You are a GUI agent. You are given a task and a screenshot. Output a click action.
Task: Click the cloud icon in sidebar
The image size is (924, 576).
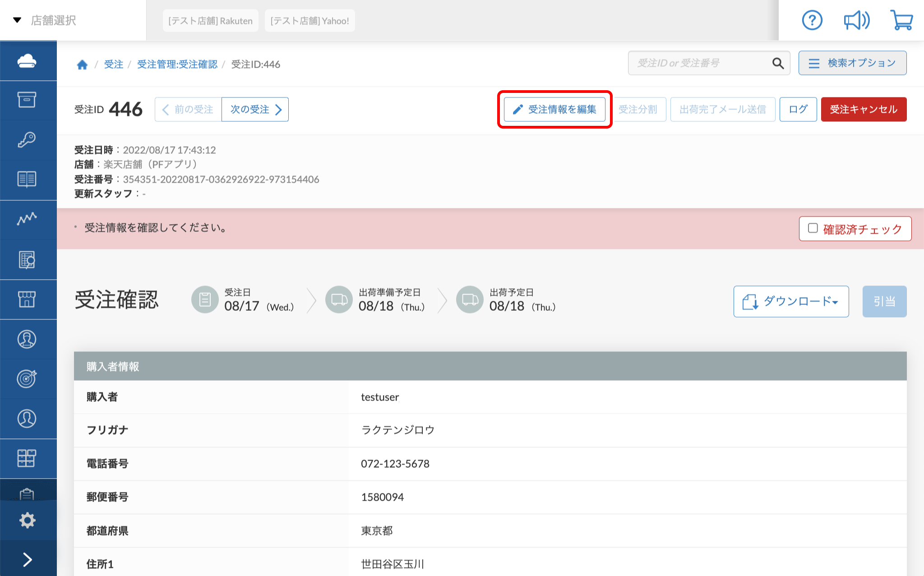pyautogui.click(x=27, y=61)
